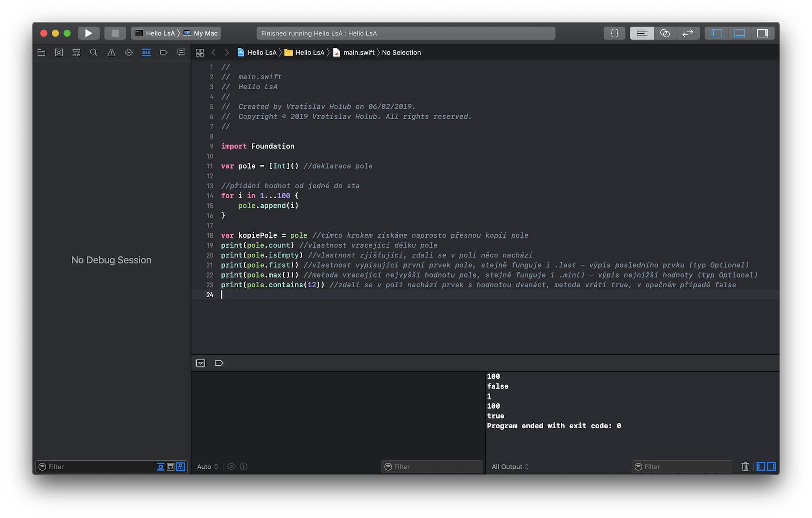Toggle the bottom Debug area panel
812x518 pixels.
(739, 33)
